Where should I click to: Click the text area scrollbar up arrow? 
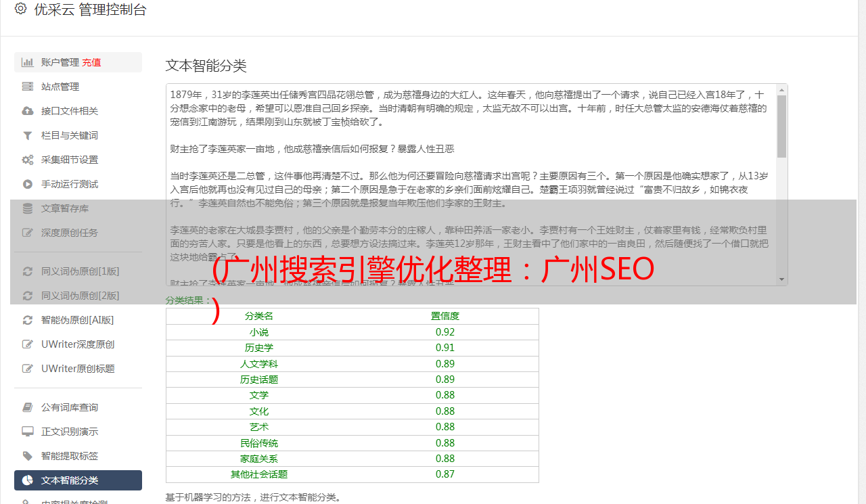click(x=782, y=89)
